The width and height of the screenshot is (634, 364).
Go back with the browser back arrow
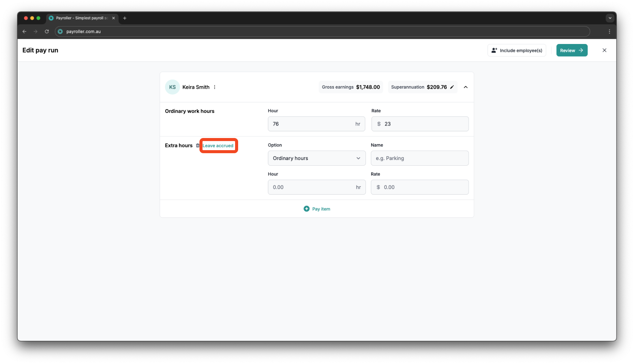click(x=24, y=31)
